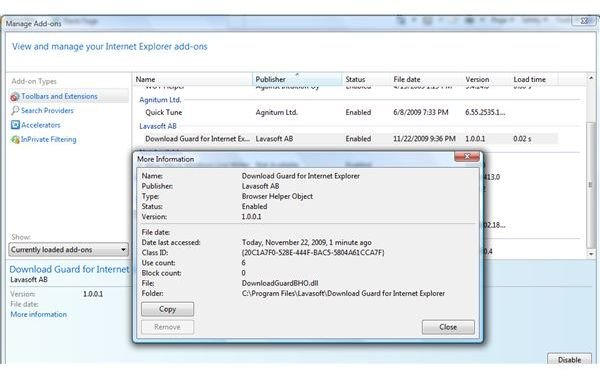Screen dimensions: 600x370
Task: Click the 0.02 s load time cell
Action: click(522, 139)
